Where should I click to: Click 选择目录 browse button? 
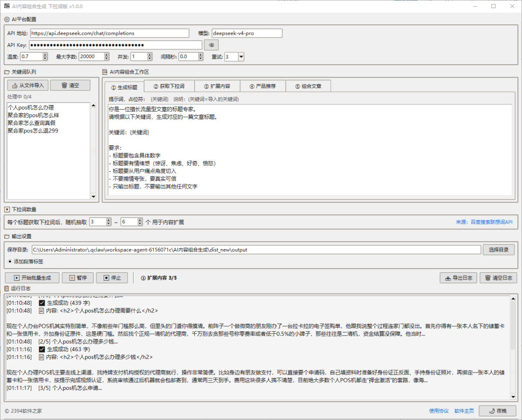(499, 250)
